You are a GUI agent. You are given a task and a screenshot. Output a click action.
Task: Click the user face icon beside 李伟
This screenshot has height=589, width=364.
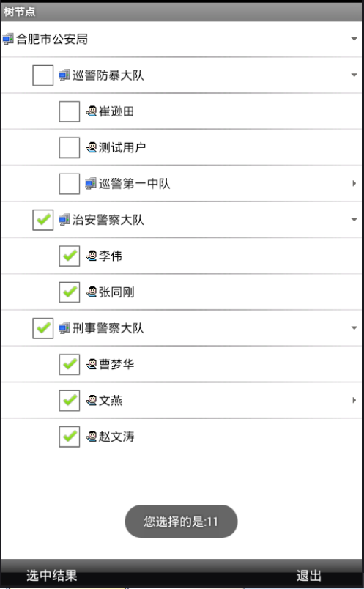pos(92,256)
